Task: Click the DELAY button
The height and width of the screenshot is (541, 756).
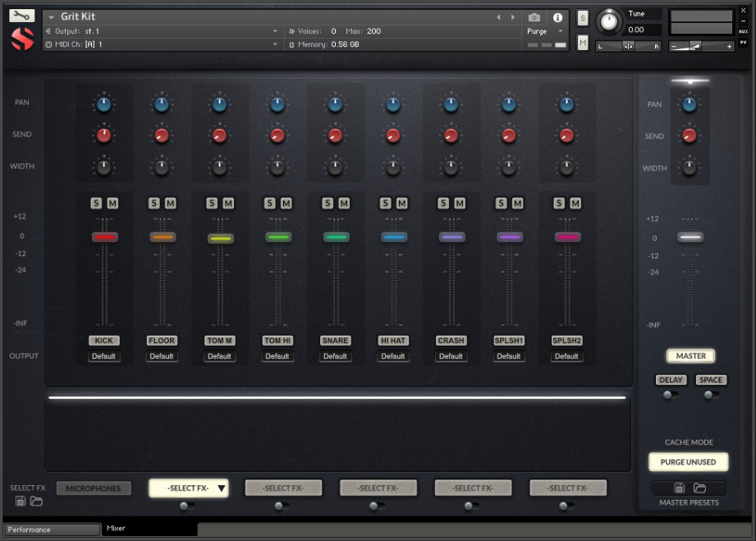Action: click(x=671, y=380)
